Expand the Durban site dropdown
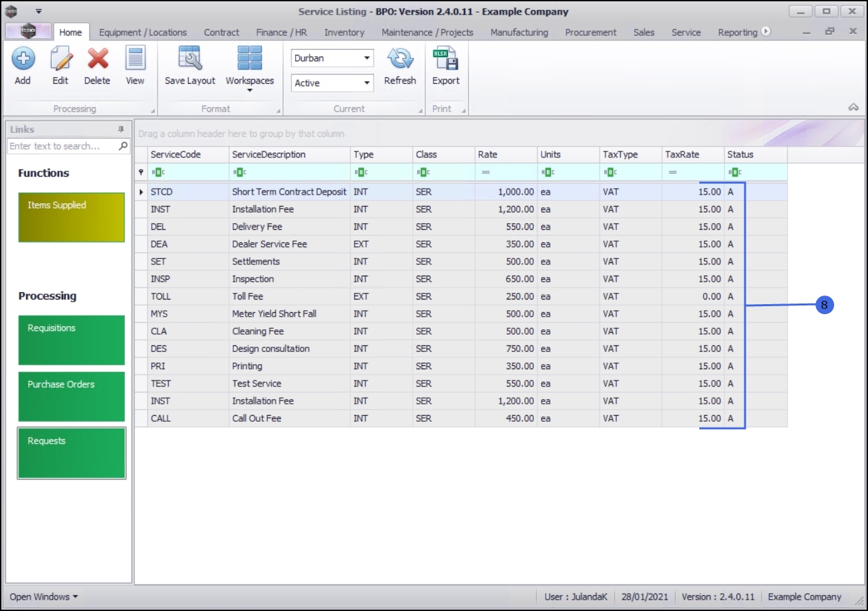Image resolution: width=868 pixels, height=611 pixels. click(x=367, y=58)
